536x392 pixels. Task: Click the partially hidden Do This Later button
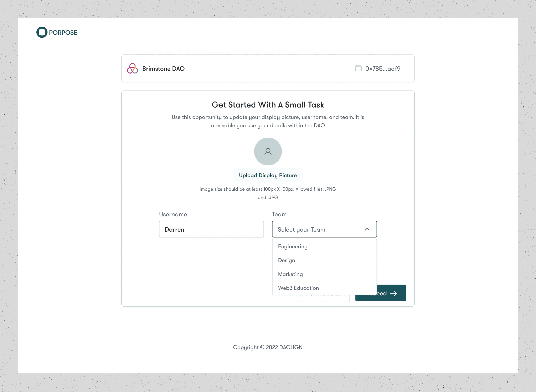pos(323,298)
